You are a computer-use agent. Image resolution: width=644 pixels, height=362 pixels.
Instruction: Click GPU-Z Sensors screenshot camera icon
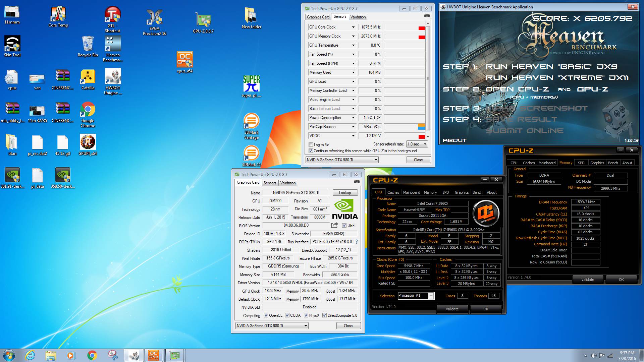427,16
